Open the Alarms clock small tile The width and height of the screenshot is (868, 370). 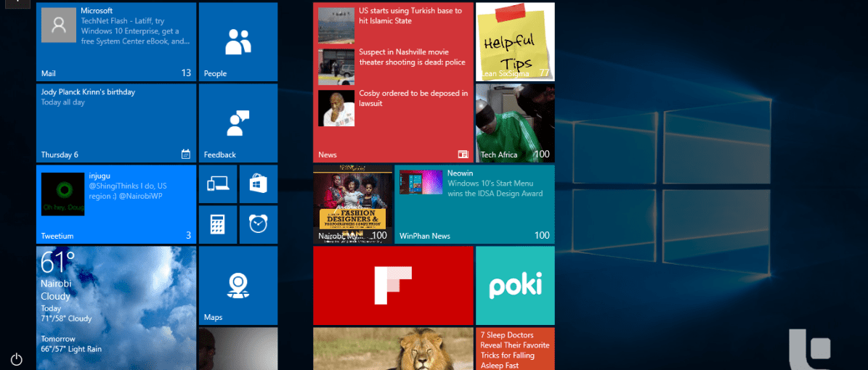pos(259,225)
